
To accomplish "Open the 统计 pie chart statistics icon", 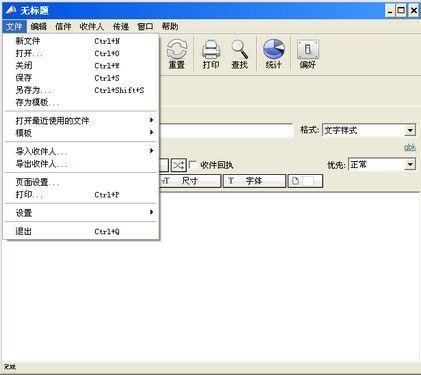I will pyautogui.click(x=274, y=54).
